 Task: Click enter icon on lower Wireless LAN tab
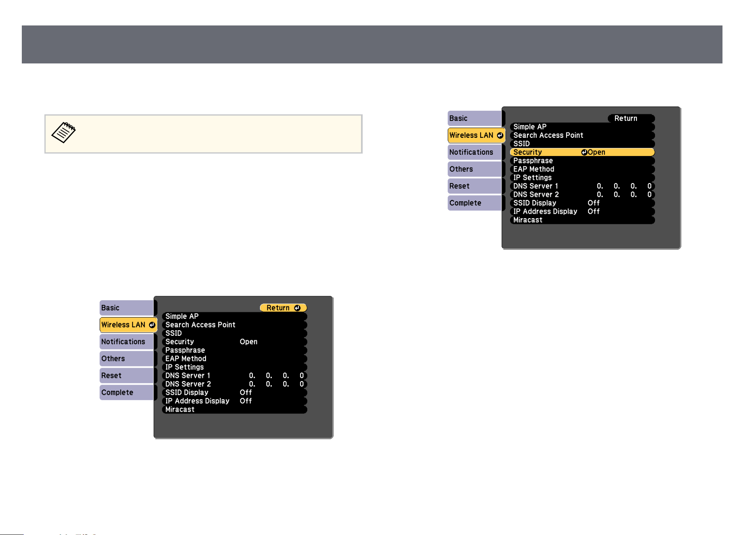click(152, 325)
